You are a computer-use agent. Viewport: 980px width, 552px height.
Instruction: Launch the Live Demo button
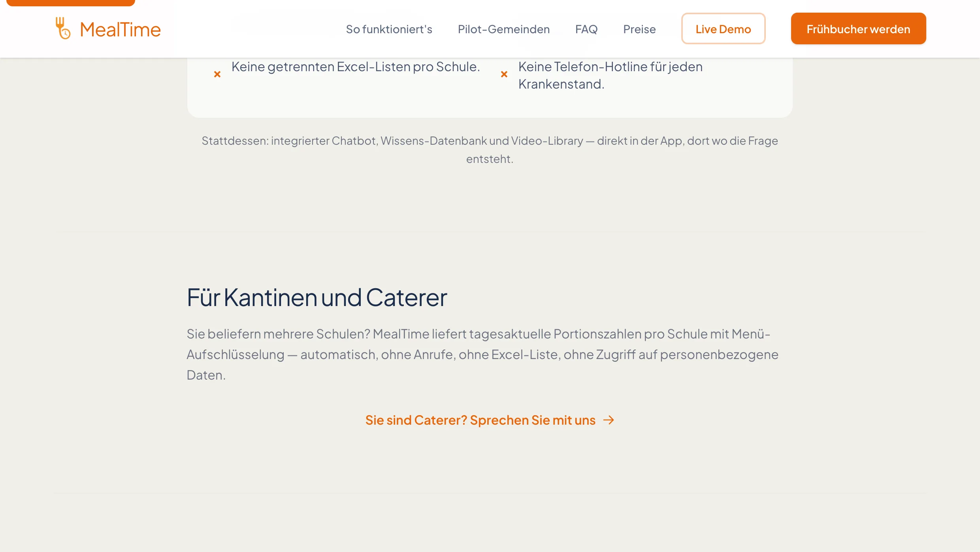tap(723, 28)
